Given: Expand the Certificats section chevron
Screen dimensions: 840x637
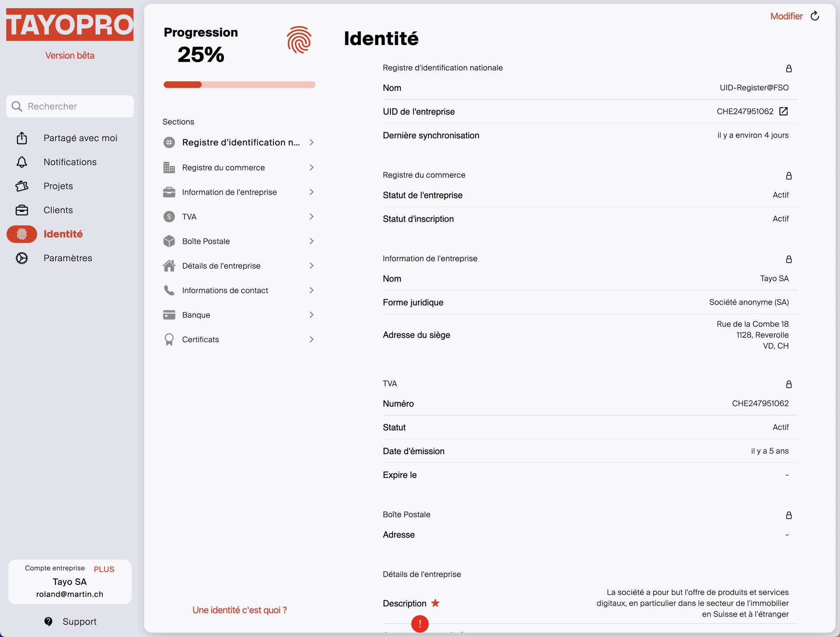Looking at the screenshot, I should point(311,339).
